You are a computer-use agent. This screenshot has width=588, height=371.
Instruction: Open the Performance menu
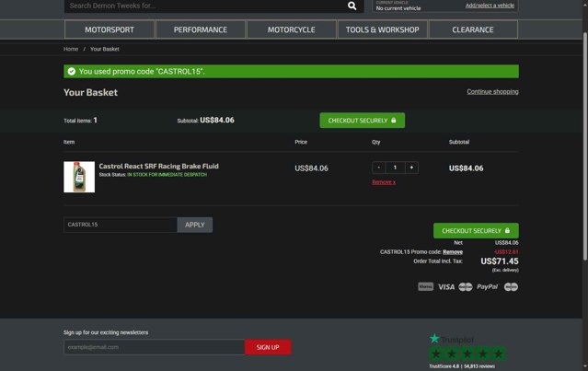click(201, 29)
